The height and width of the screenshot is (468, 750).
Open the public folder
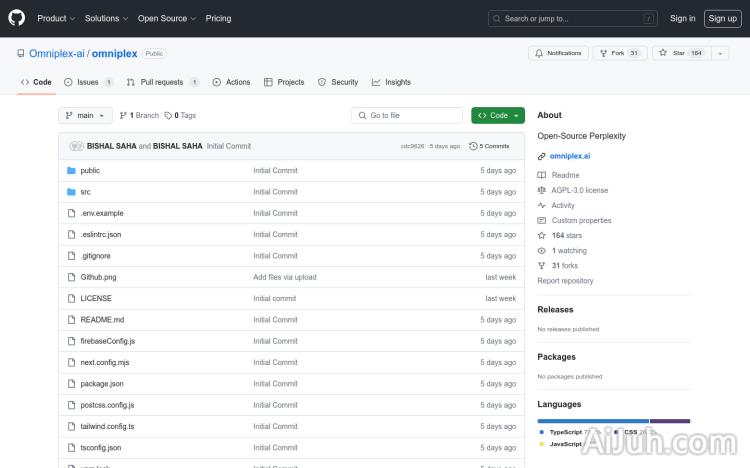(90, 171)
